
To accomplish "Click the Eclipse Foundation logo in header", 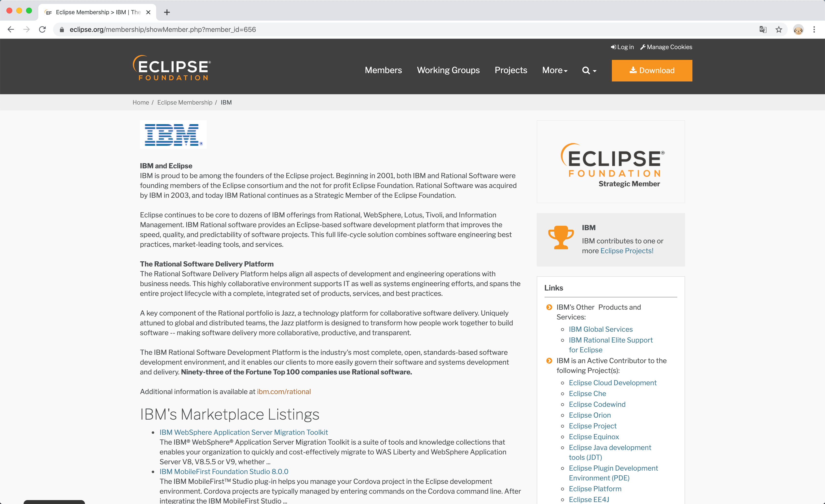I will click(x=172, y=68).
